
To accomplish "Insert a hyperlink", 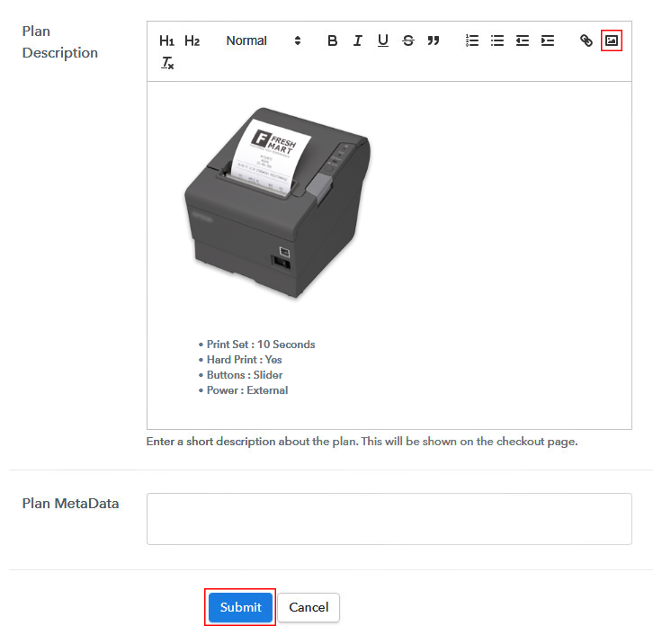I will tap(586, 40).
